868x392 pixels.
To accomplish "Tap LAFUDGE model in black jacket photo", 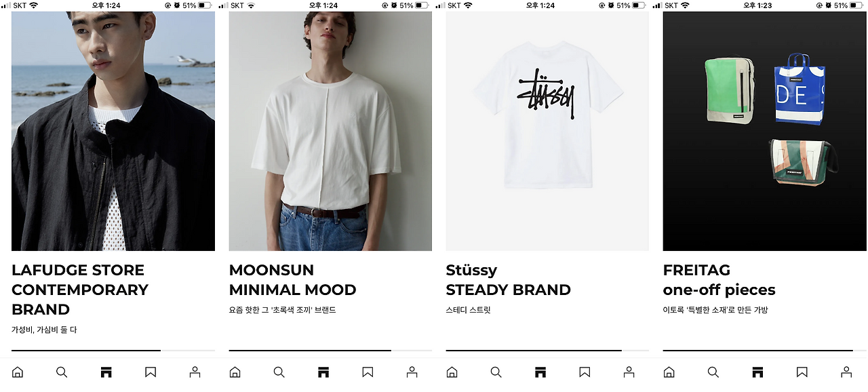I will click(113, 131).
